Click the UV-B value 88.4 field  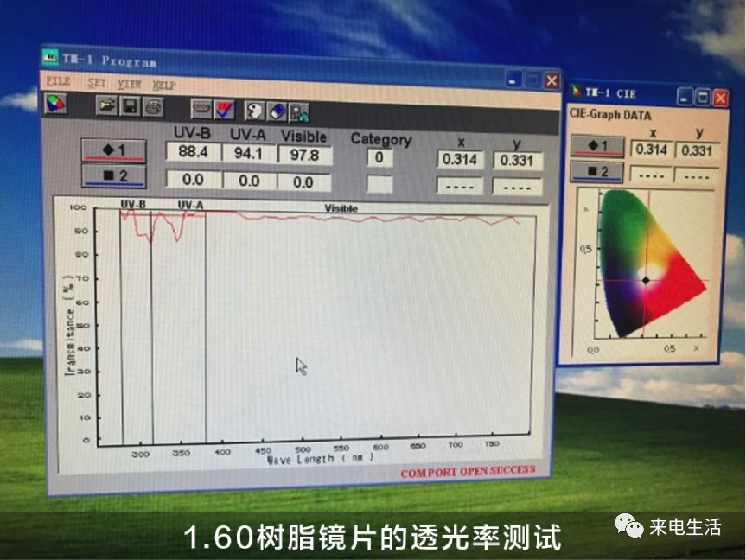click(193, 152)
